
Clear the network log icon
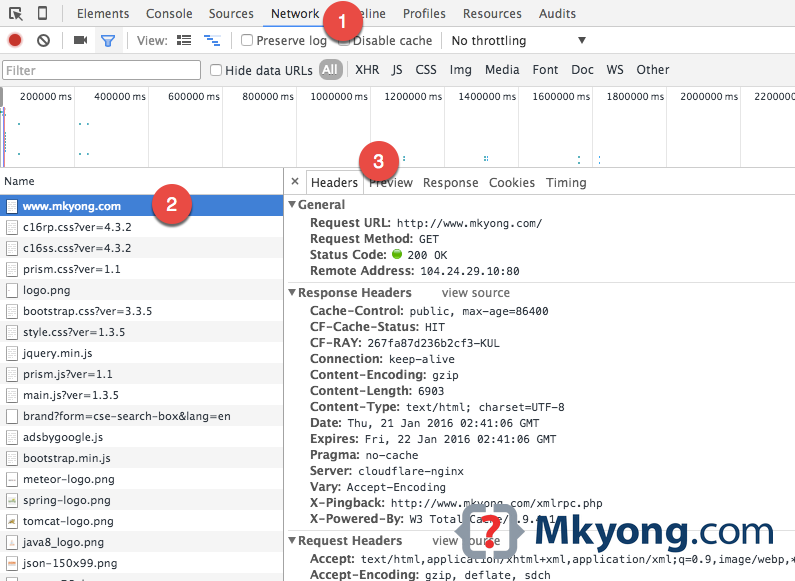pyautogui.click(x=44, y=40)
